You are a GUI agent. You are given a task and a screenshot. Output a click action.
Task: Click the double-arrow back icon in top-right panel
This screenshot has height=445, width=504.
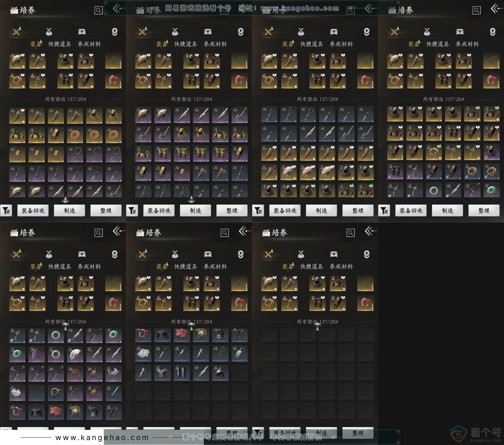tap(497, 8)
